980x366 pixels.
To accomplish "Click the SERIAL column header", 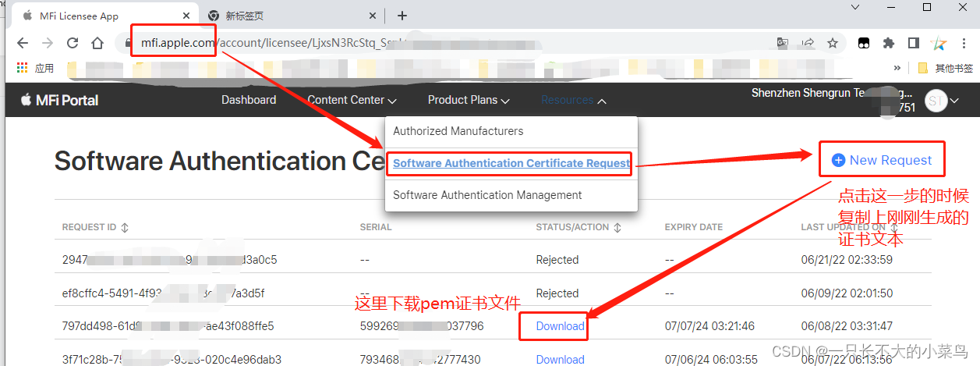I will point(376,227).
